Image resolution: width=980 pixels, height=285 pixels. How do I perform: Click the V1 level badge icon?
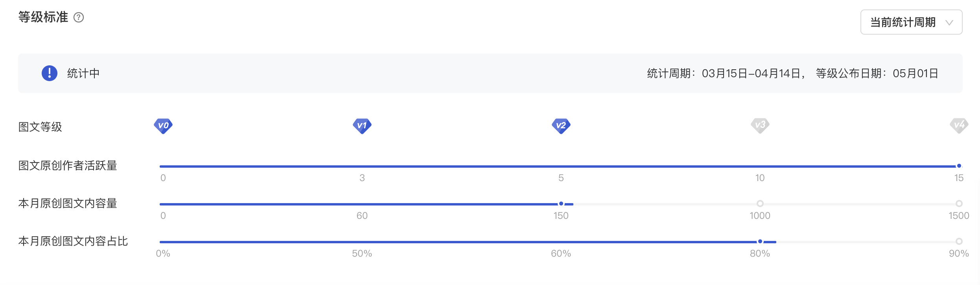click(x=362, y=126)
